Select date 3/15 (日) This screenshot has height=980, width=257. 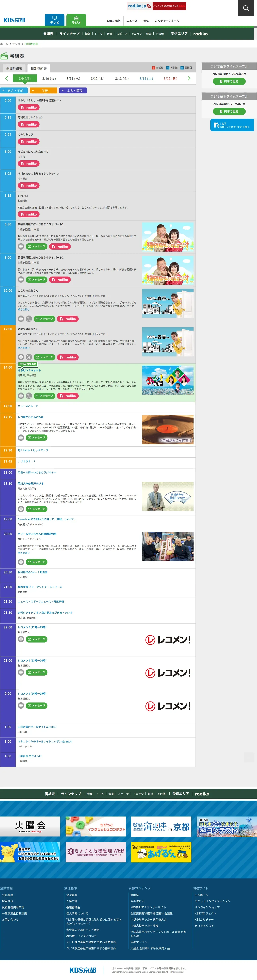coord(170,79)
